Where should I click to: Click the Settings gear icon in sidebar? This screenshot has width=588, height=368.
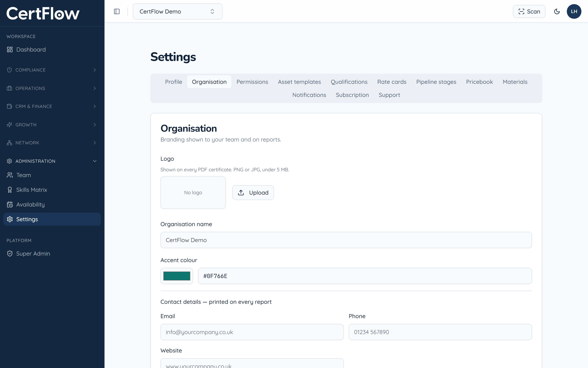pyautogui.click(x=10, y=219)
